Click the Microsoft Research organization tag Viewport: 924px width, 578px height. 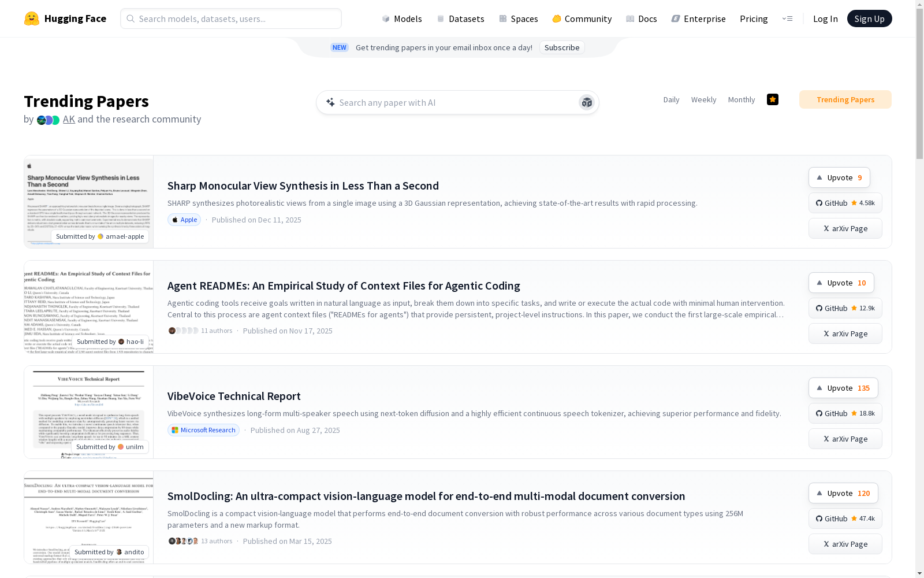[203, 430]
